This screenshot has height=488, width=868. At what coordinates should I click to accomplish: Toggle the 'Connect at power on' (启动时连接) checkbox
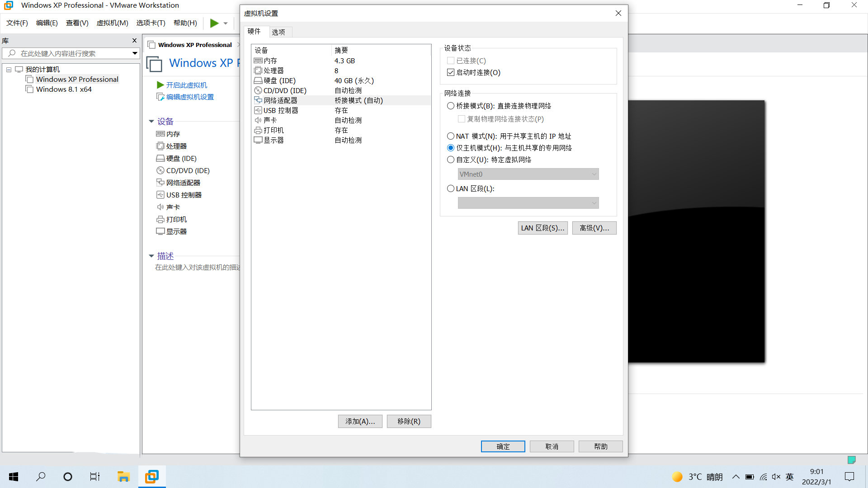pos(451,72)
